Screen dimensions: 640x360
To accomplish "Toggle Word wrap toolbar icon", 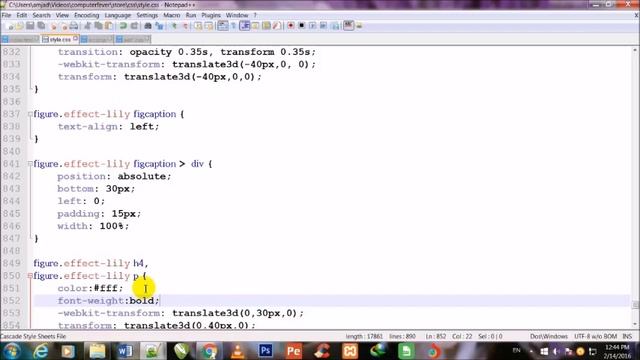I will 222,26.
